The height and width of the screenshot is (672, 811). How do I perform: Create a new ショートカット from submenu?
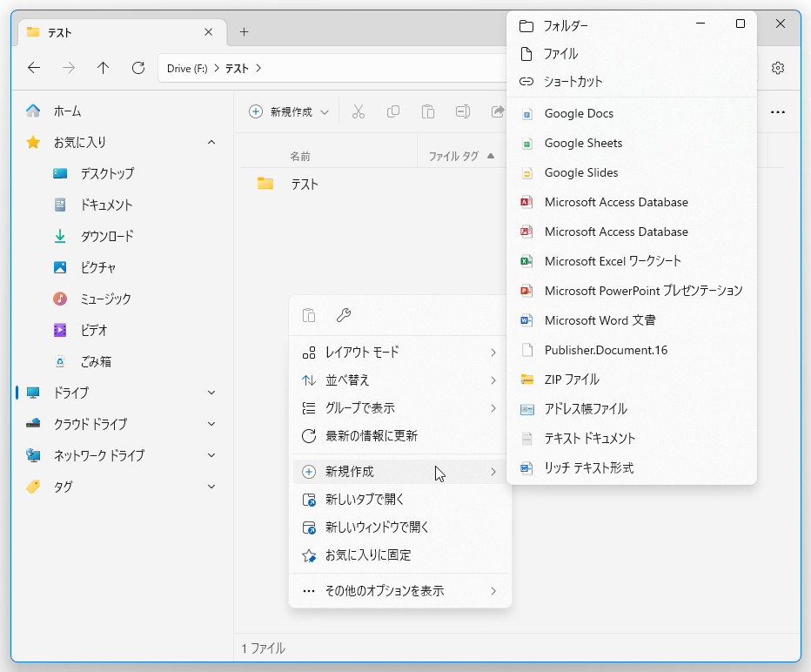[632, 82]
